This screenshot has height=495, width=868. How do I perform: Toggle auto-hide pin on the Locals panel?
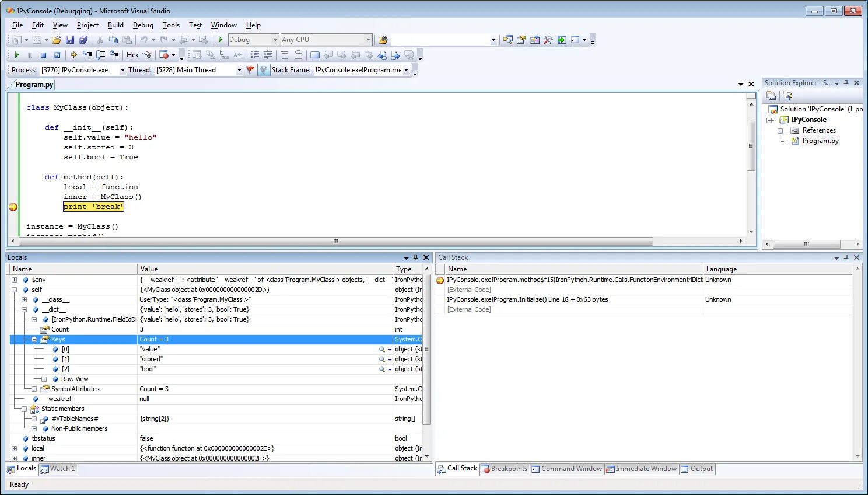(416, 257)
